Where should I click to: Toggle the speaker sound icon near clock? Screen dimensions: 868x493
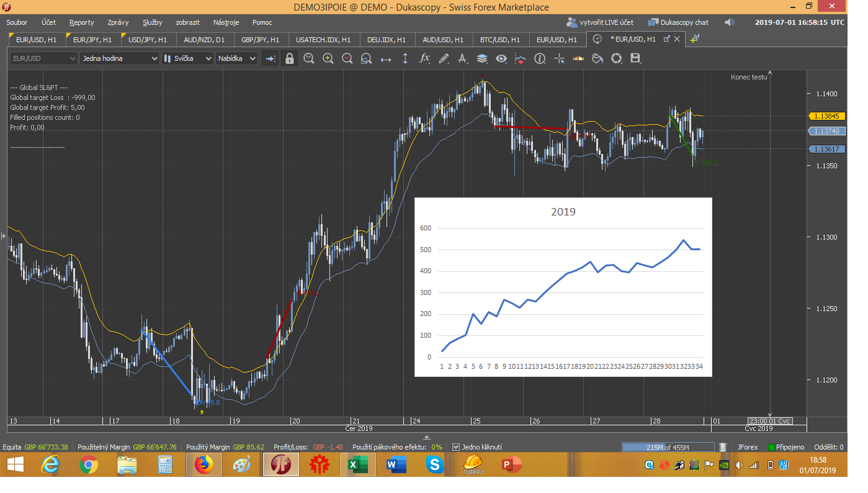(x=729, y=22)
